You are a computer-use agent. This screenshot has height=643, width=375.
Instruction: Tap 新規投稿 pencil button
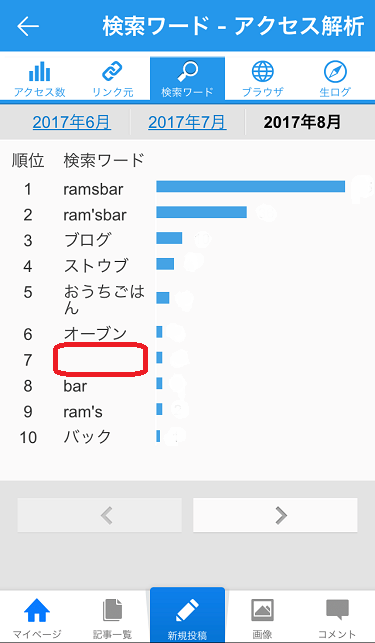click(x=187, y=615)
